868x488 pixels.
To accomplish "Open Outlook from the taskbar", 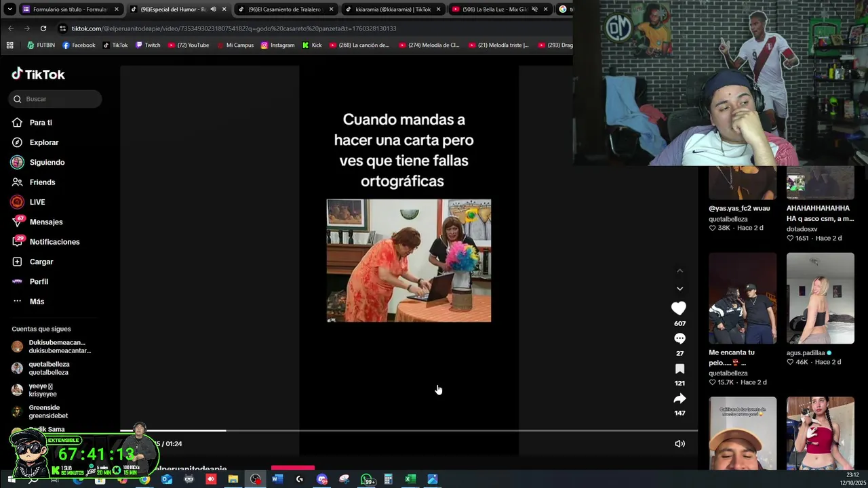I will click(x=166, y=479).
